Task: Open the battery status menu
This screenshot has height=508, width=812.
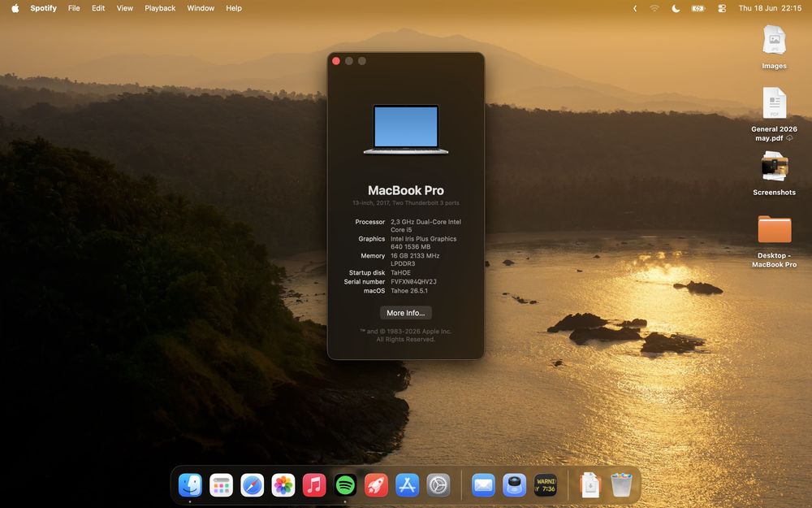Action: point(698,8)
